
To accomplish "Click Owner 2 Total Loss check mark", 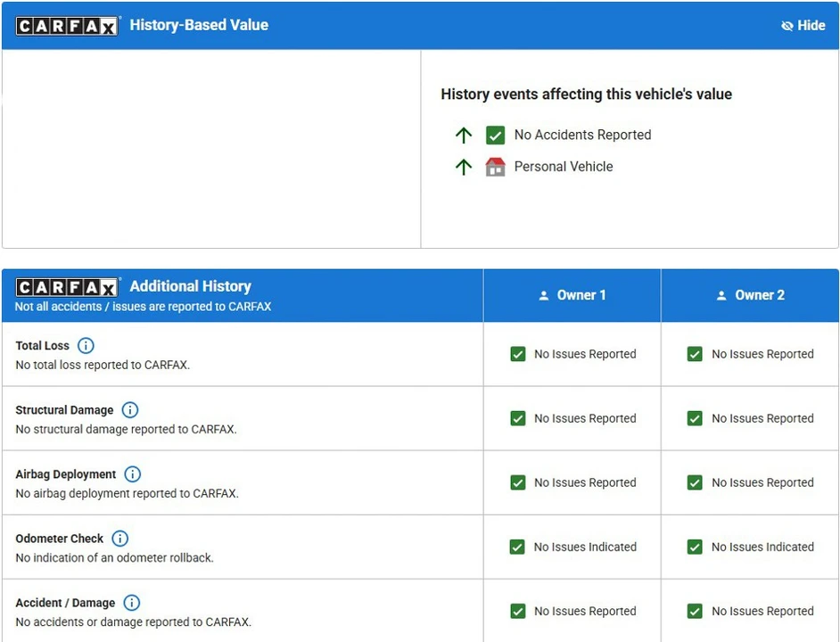I will click(x=695, y=354).
